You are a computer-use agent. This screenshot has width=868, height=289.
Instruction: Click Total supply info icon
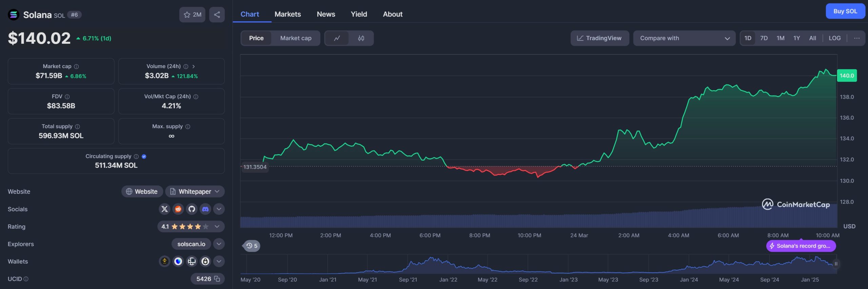[77, 126]
